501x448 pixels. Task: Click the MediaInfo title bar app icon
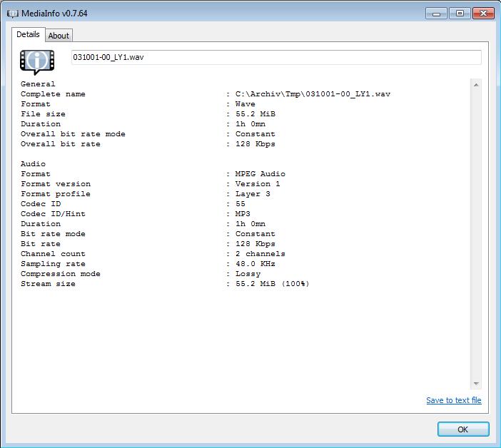click(x=13, y=14)
